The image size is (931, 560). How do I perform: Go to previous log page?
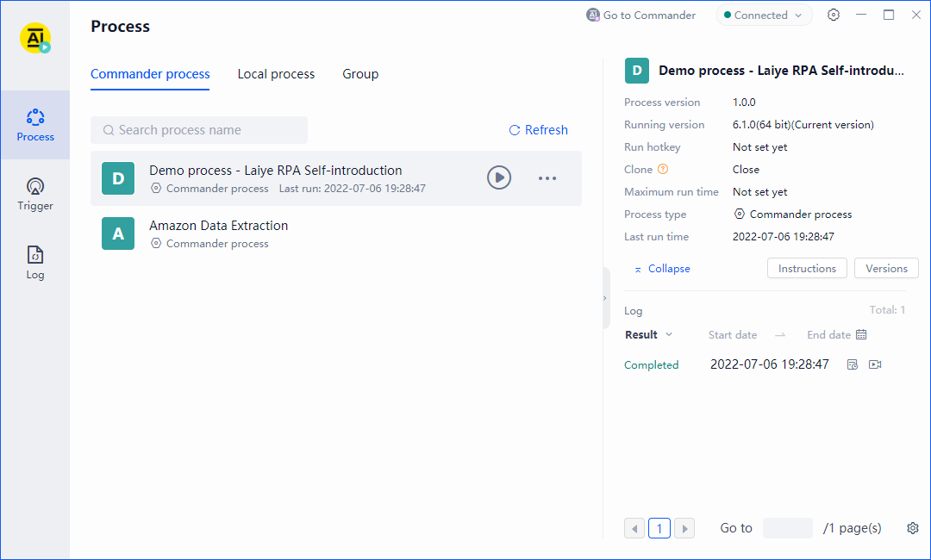(x=634, y=528)
